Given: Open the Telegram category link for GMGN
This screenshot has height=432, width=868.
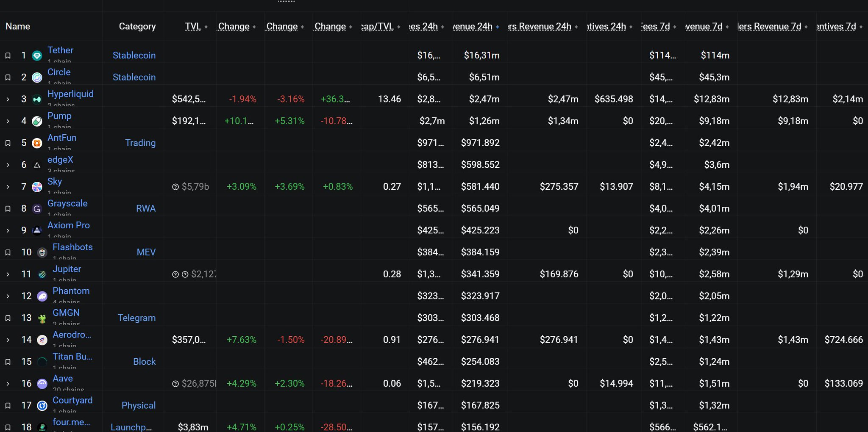Looking at the screenshot, I should pyautogui.click(x=136, y=318).
